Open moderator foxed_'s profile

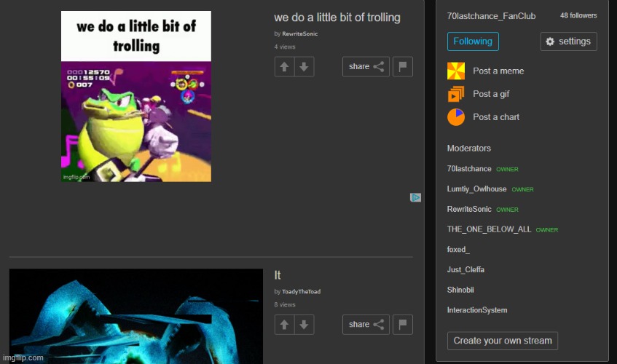click(458, 250)
